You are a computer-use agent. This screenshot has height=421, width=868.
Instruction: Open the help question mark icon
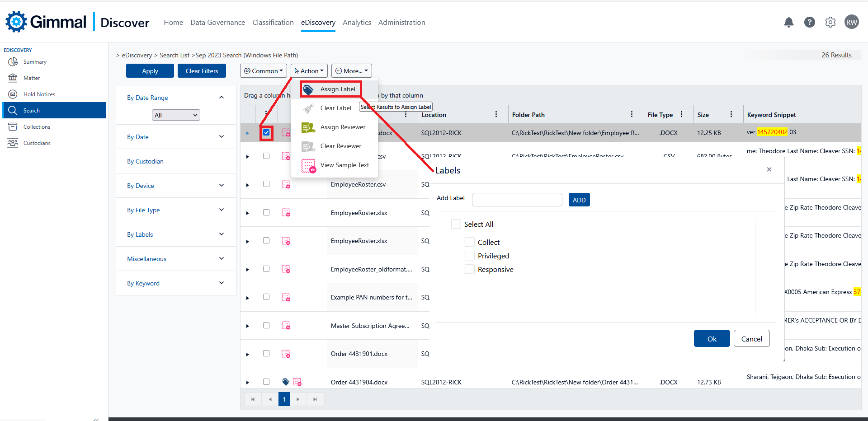pos(809,22)
